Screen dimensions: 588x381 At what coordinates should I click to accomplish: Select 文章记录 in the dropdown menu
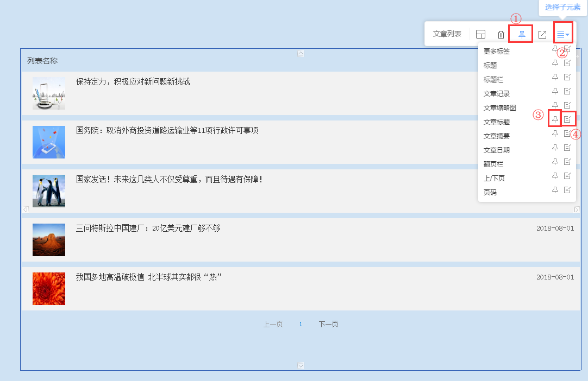(x=497, y=94)
